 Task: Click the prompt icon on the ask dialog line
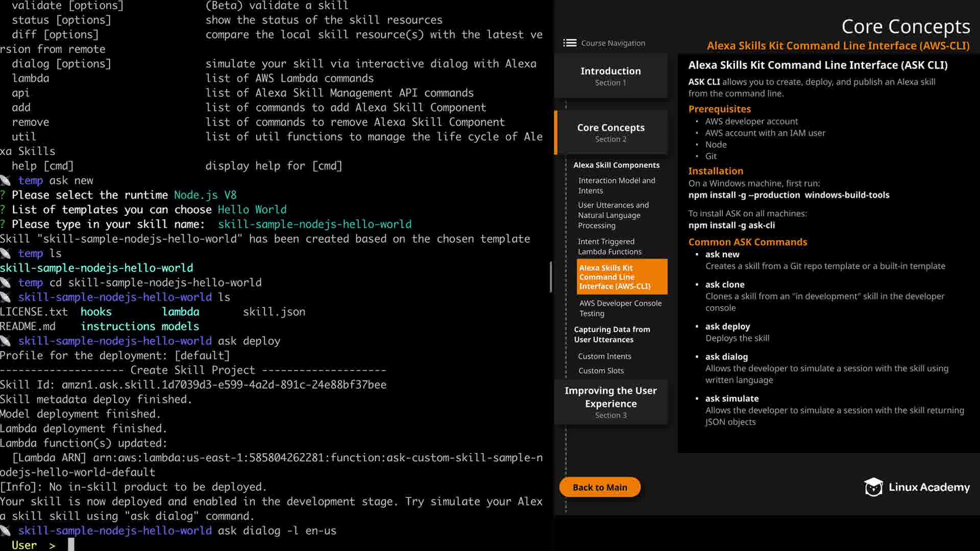[x=6, y=531]
